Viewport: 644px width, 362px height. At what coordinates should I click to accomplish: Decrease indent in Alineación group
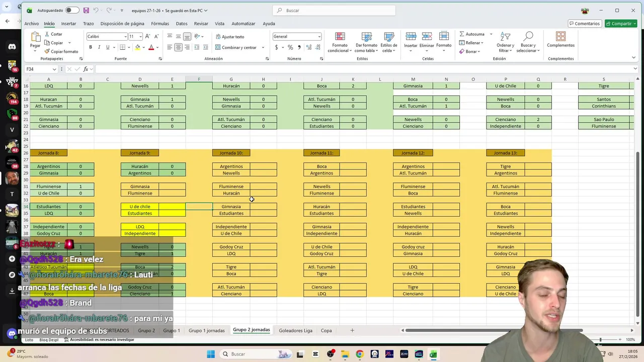[x=197, y=47]
